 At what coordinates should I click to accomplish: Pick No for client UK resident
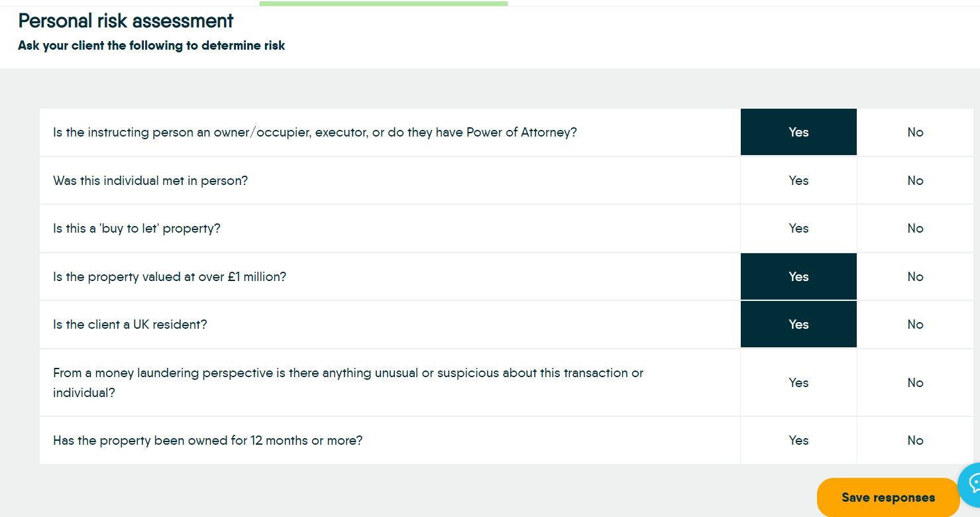click(x=915, y=324)
